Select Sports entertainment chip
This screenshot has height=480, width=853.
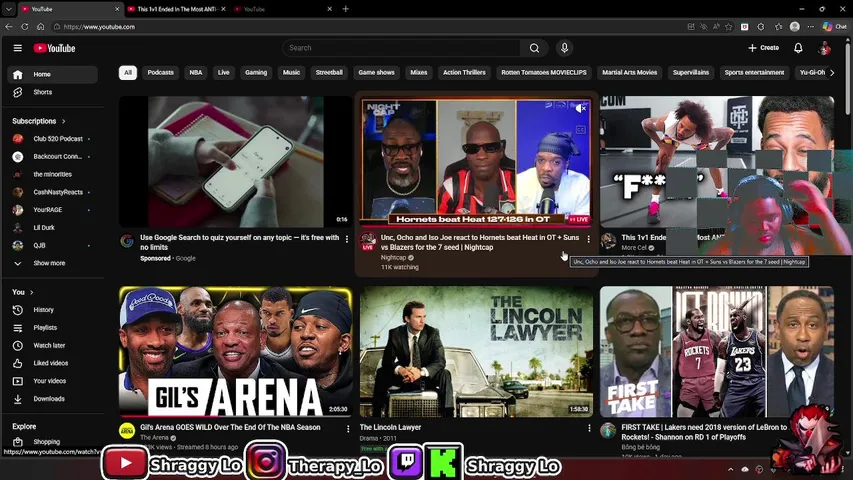[x=755, y=72]
